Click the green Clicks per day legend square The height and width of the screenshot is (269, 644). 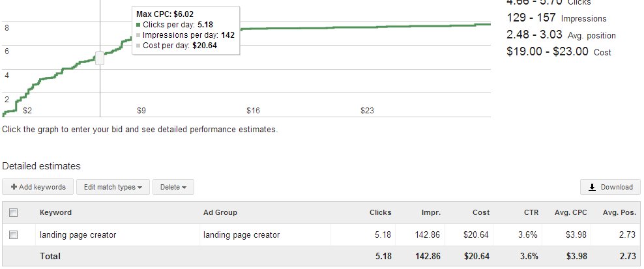(138, 25)
